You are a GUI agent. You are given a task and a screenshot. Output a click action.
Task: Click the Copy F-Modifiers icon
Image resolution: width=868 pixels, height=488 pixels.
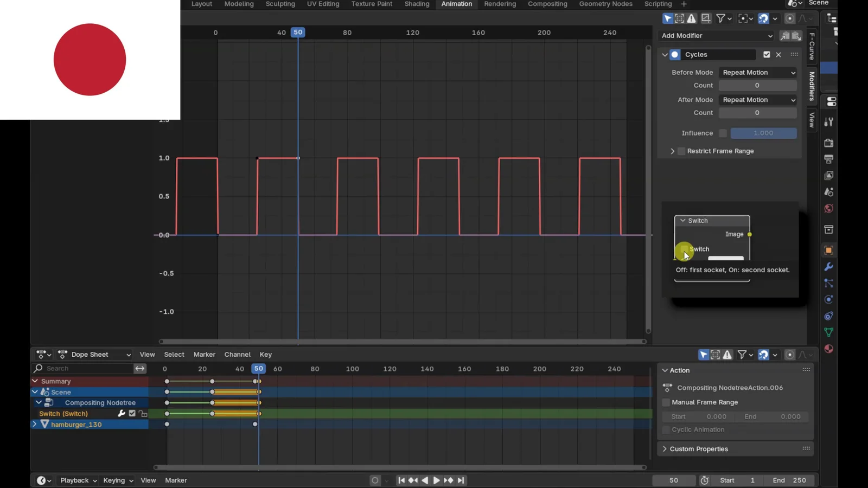[784, 36]
